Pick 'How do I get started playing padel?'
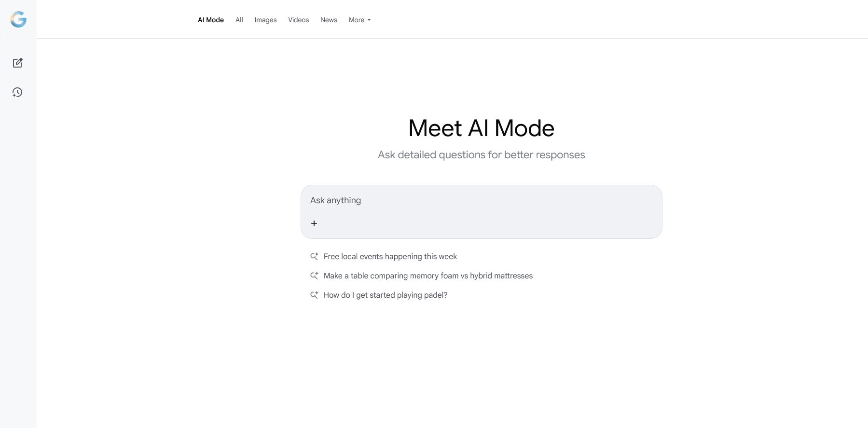 (x=386, y=295)
